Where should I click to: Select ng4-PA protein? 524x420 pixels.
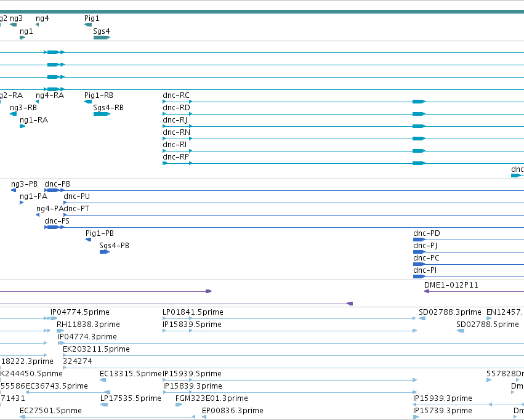(38, 215)
